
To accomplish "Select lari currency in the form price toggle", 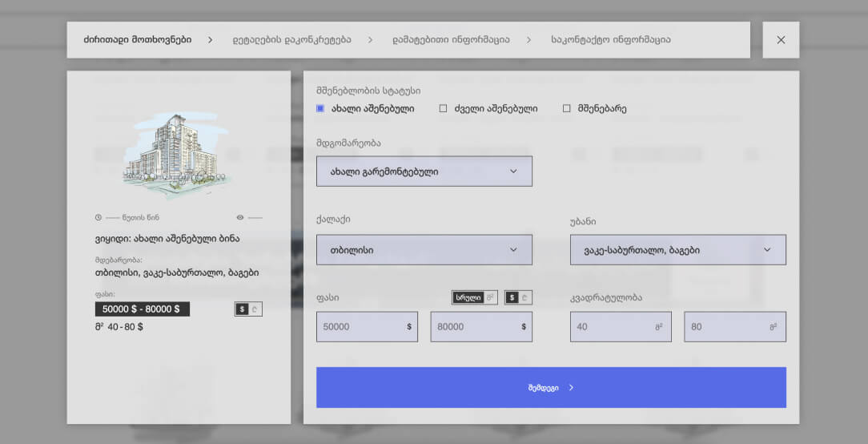I will [524, 297].
